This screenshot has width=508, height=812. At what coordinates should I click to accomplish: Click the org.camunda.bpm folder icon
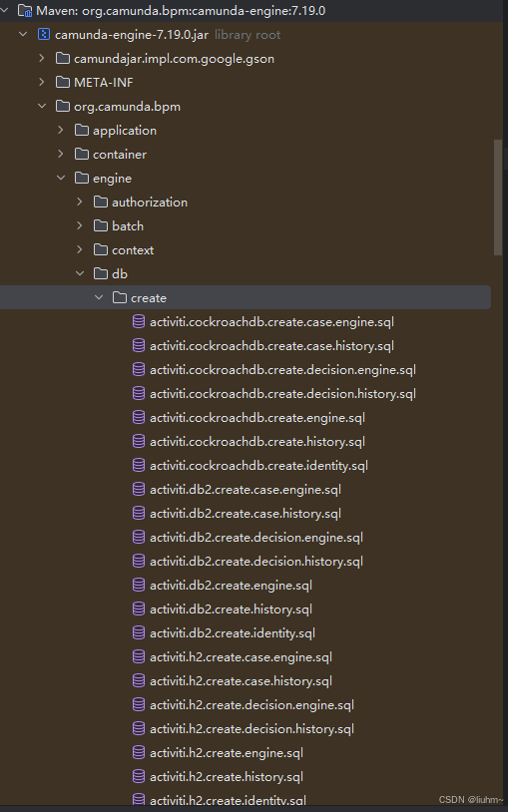(63, 107)
